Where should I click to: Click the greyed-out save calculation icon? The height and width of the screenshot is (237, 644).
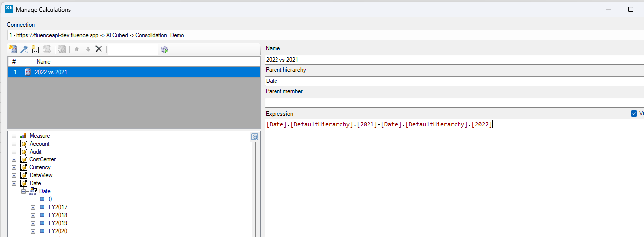tap(62, 49)
